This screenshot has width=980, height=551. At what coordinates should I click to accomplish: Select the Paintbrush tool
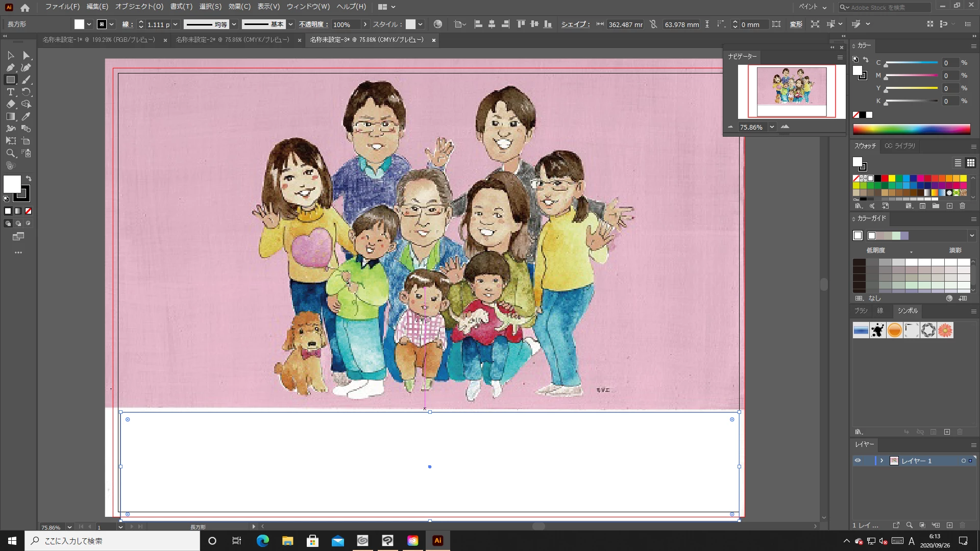click(26, 80)
